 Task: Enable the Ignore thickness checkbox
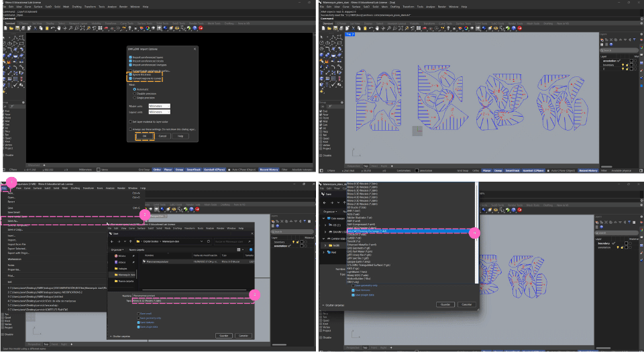tap(131, 74)
